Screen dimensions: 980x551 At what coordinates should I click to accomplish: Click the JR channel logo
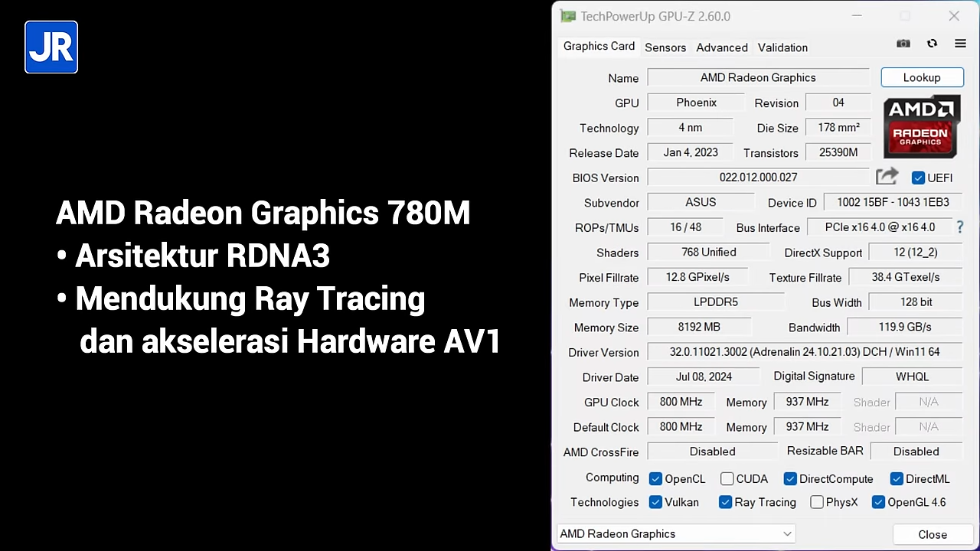(51, 47)
